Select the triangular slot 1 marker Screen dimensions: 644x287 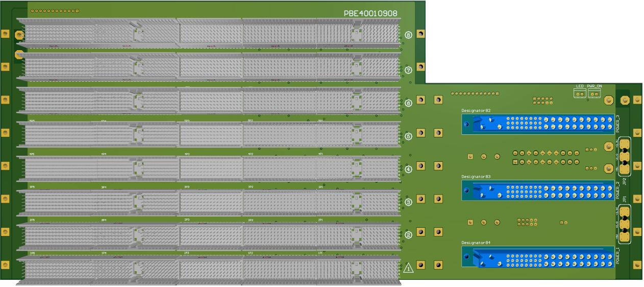408,268
